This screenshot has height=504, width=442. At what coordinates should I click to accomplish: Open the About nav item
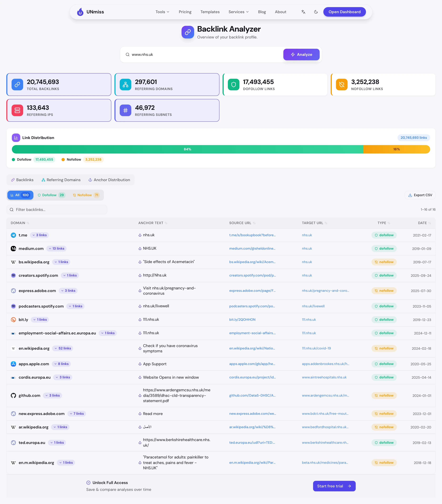(281, 12)
